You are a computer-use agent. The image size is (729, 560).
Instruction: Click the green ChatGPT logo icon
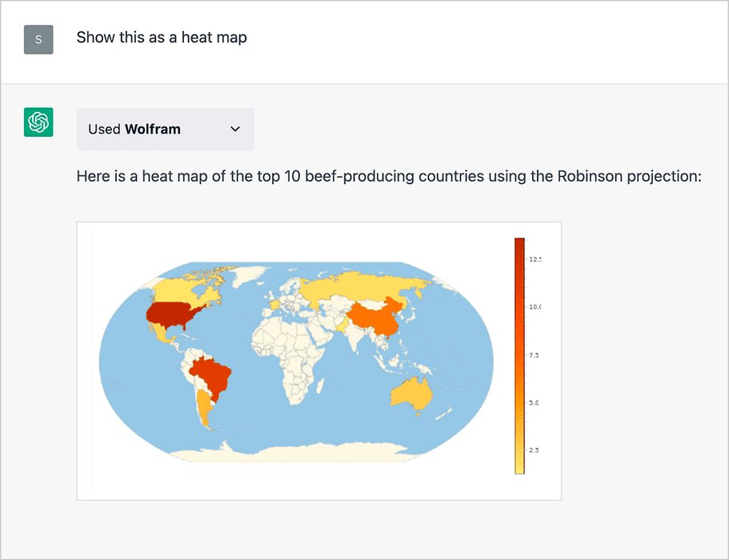point(38,122)
